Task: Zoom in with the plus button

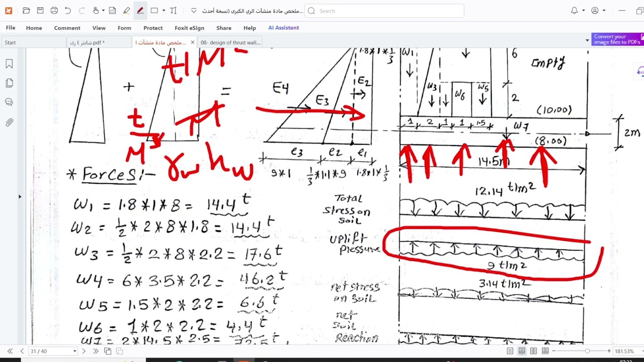Action: tap(609, 351)
